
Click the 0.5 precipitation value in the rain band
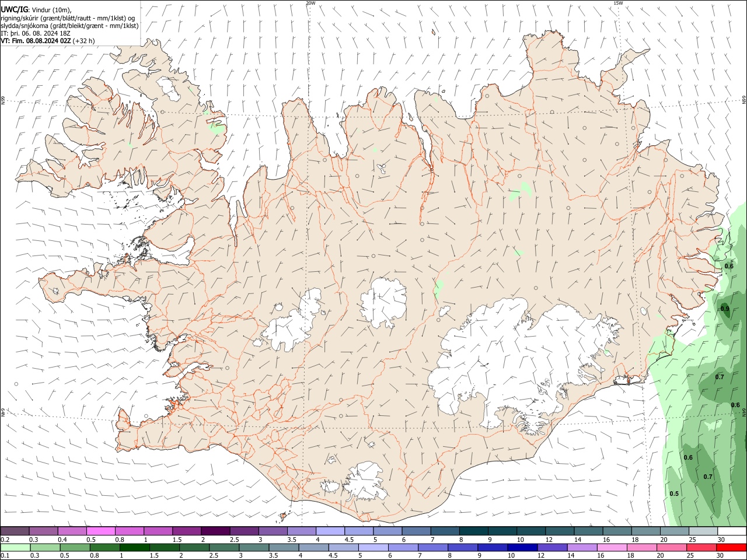(674, 494)
